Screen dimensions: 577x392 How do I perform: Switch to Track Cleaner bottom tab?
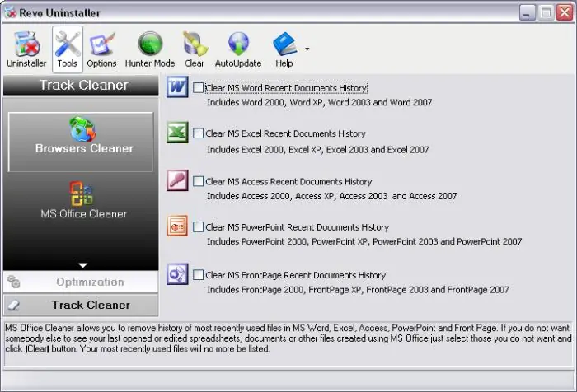pos(81,305)
